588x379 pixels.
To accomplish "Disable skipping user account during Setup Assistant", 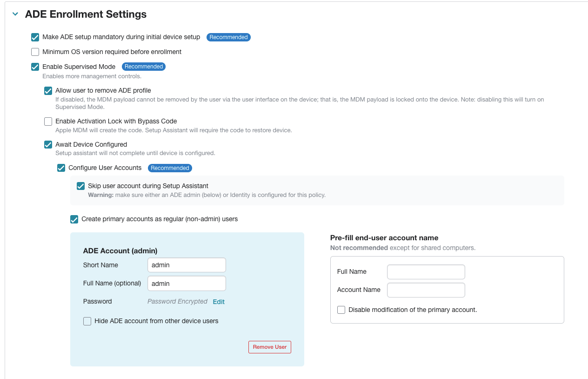I will pos(80,186).
